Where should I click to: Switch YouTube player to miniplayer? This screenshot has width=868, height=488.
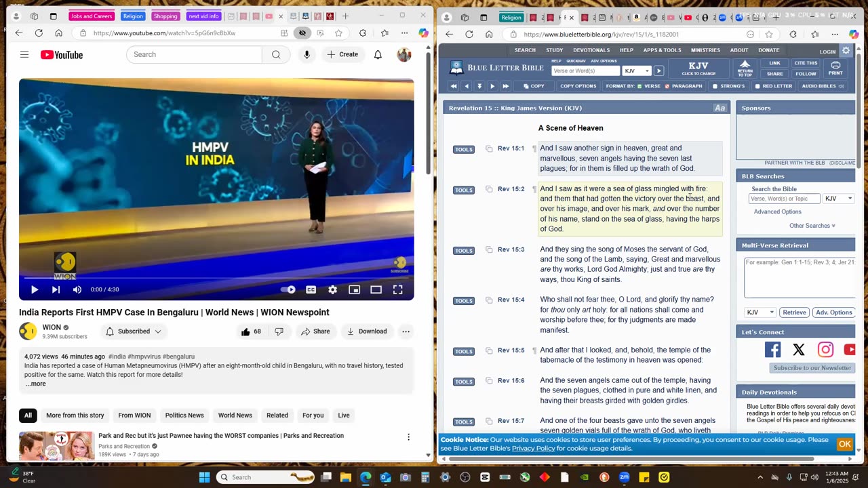coord(354,289)
